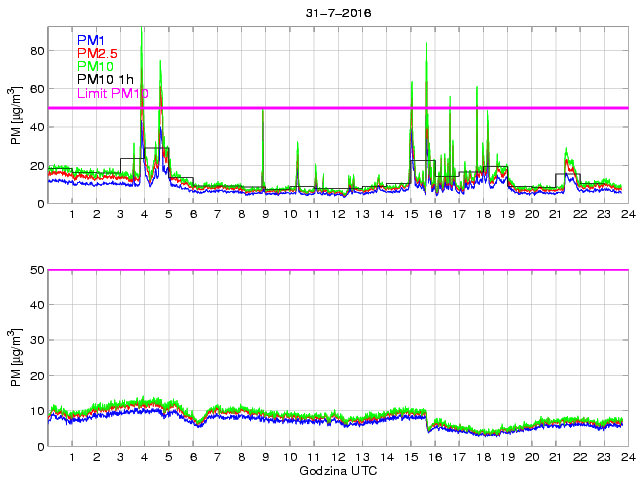Click hour 24 tick on top chart x-axis

[629, 214]
